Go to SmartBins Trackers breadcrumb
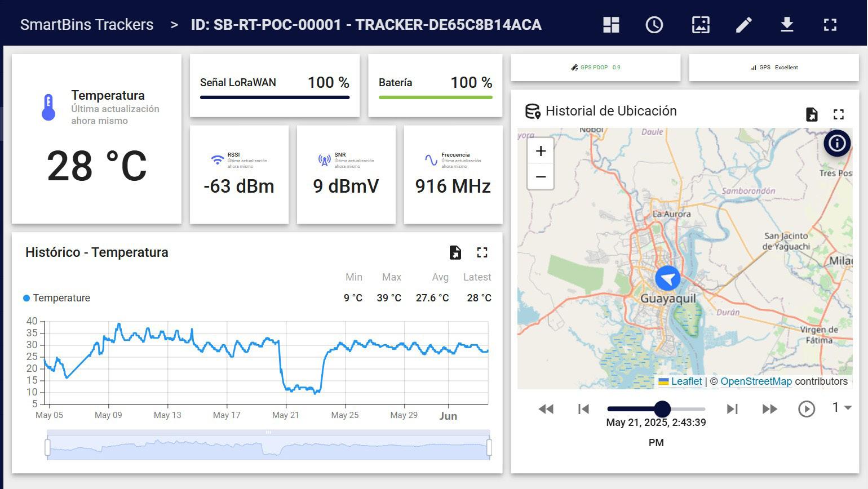Screen dimensions: 868x489 coord(87,25)
